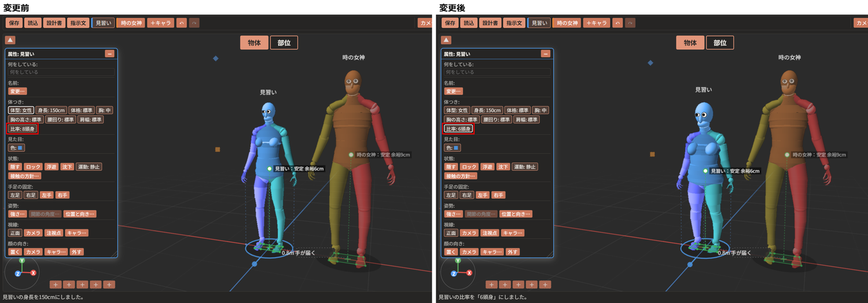This screenshot has width=868, height=303.
Task: Click 外す in the 顔の向き row of 変更後
Action: click(x=512, y=252)
